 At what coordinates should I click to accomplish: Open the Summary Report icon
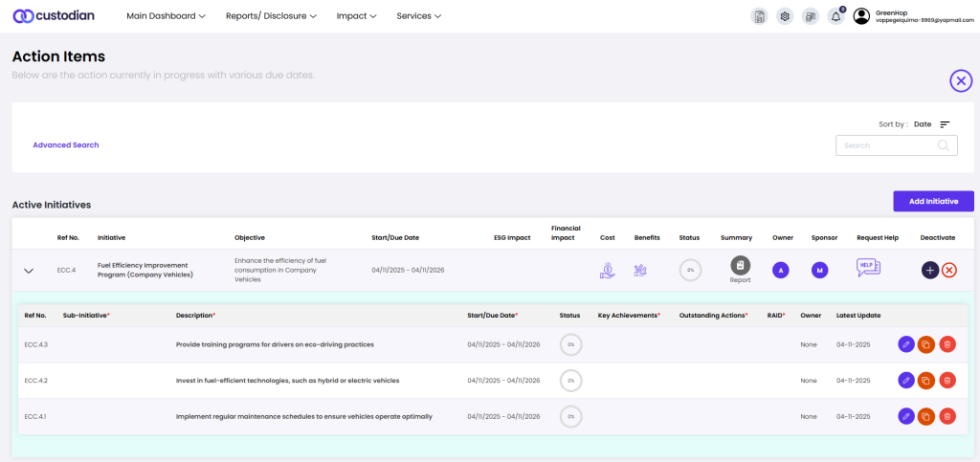point(740,267)
